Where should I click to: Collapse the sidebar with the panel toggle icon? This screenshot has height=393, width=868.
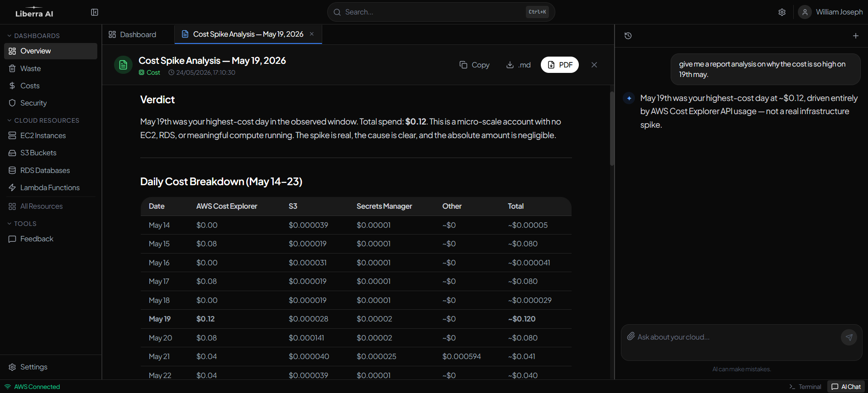pos(95,12)
